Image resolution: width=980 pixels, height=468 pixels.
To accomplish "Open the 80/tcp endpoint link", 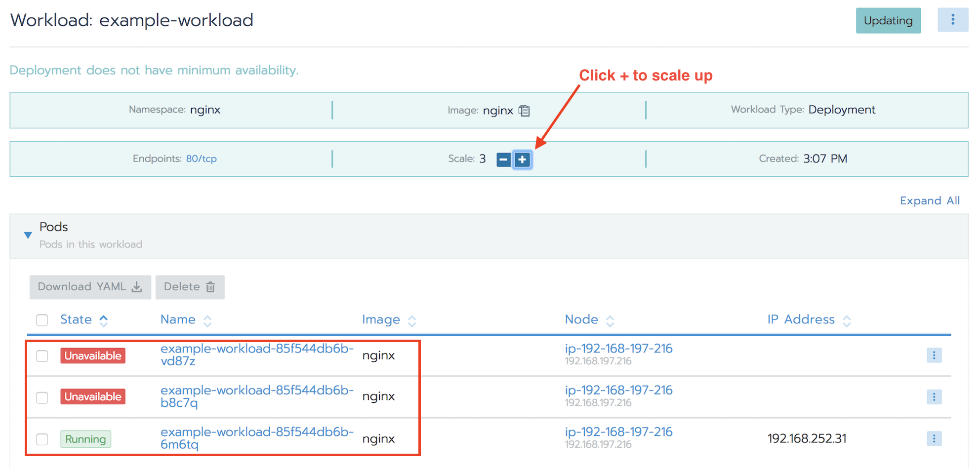I will point(202,158).
